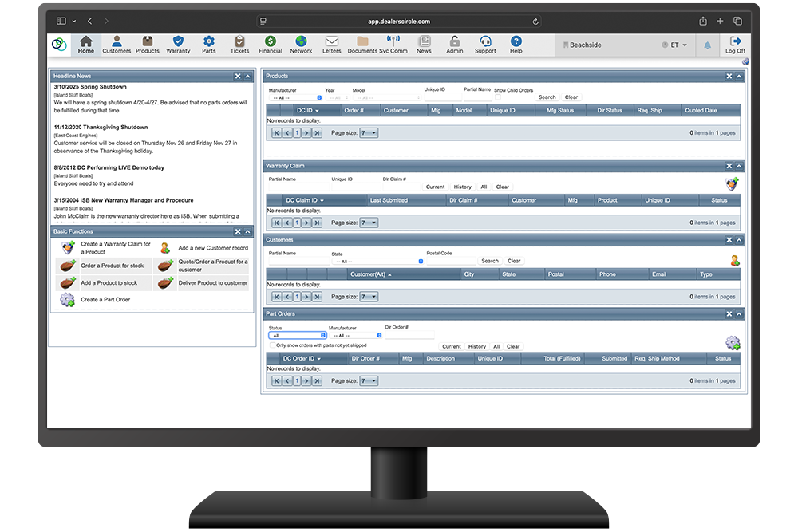Screen dimensions: 798x532
Task: Collapse the Basic Functions panel
Action: pos(248,232)
